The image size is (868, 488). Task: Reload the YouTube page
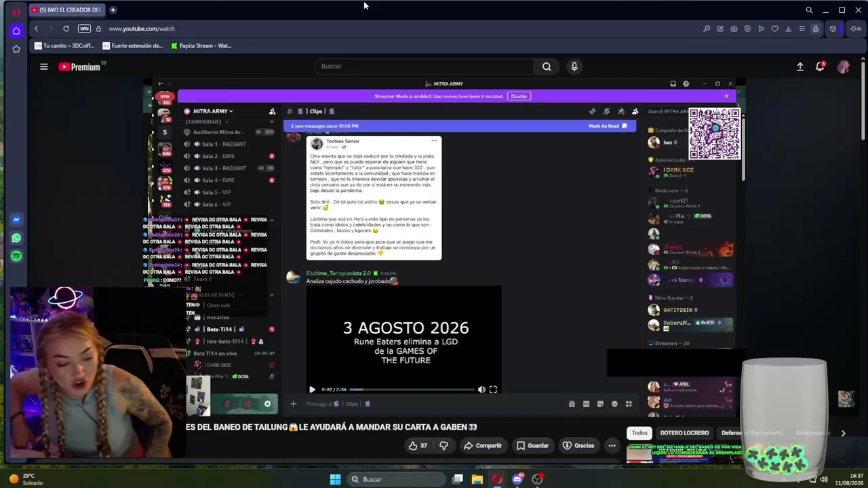click(66, 28)
